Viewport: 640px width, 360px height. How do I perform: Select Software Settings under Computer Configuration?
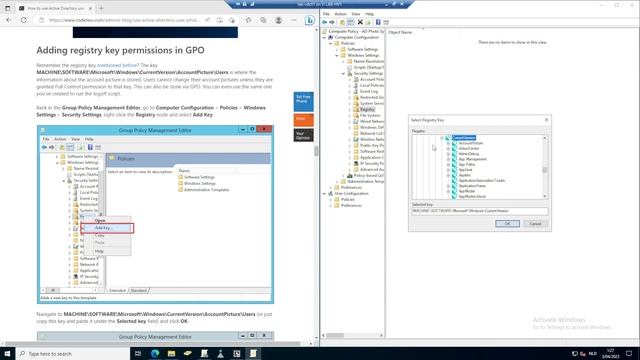362,49
